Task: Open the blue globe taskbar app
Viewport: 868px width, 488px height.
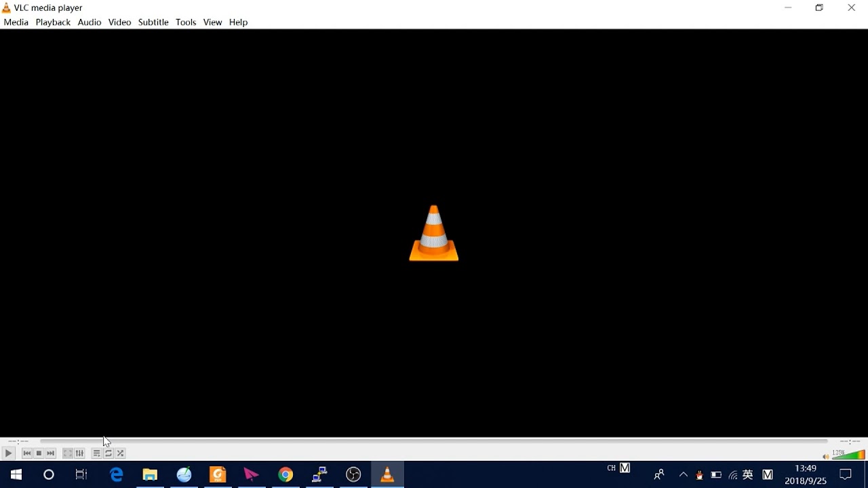Action: coord(184,474)
